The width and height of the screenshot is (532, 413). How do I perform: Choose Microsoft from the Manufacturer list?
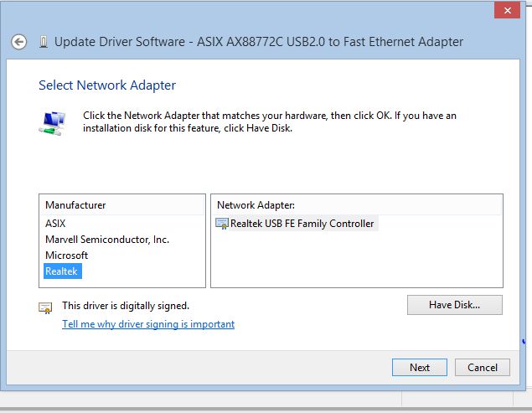[66, 256]
